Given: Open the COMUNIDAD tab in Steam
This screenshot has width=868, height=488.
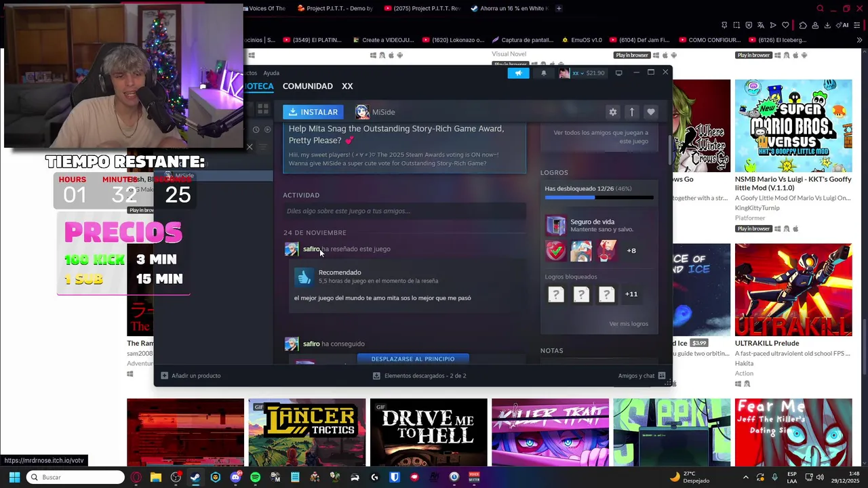Looking at the screenshot, I should 308,86.
